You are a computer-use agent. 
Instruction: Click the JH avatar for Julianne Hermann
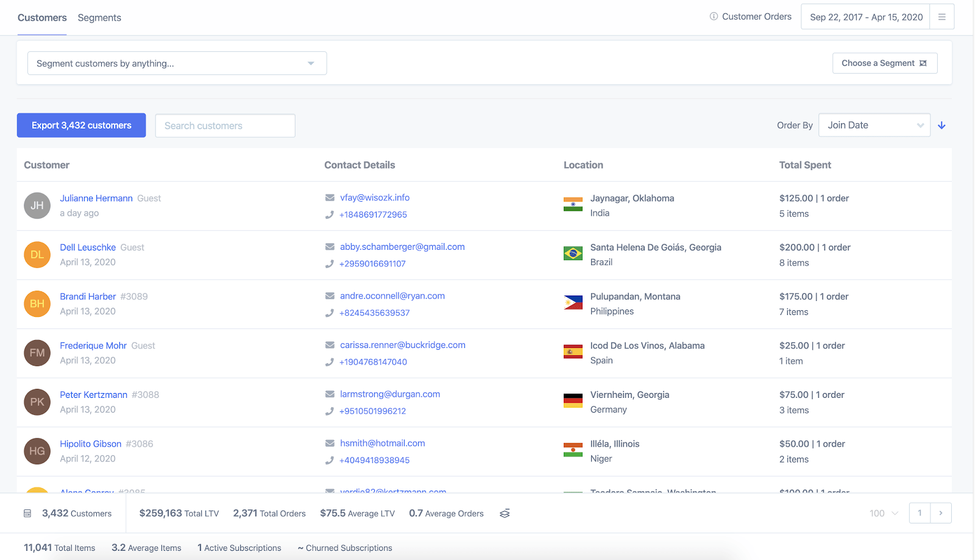click(37, 205)
